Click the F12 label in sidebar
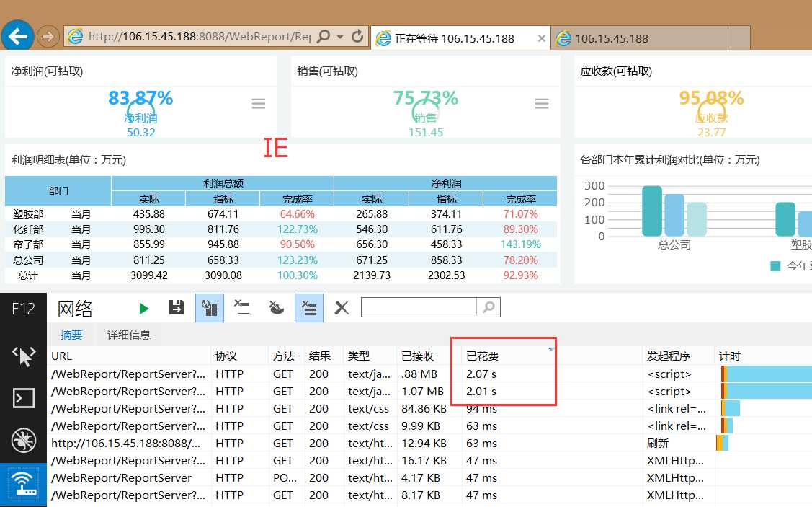The width and height of the screenshot is (812, 507). click(x=23, y=309)
